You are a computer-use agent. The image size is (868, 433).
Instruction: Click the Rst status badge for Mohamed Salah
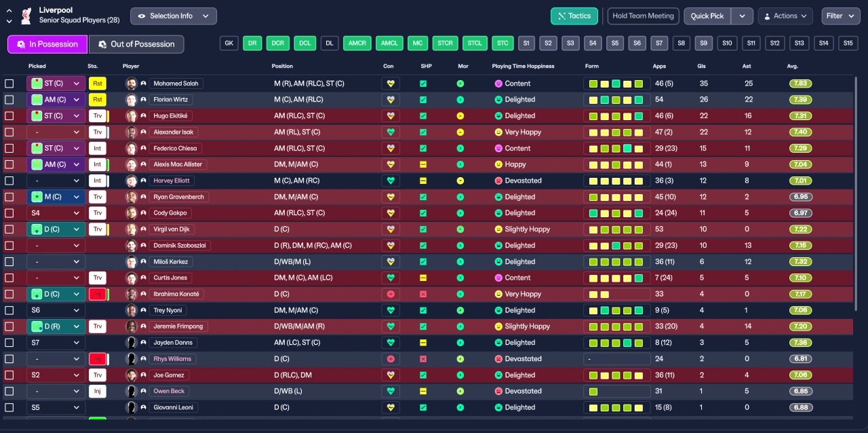[x=98, y=83]
